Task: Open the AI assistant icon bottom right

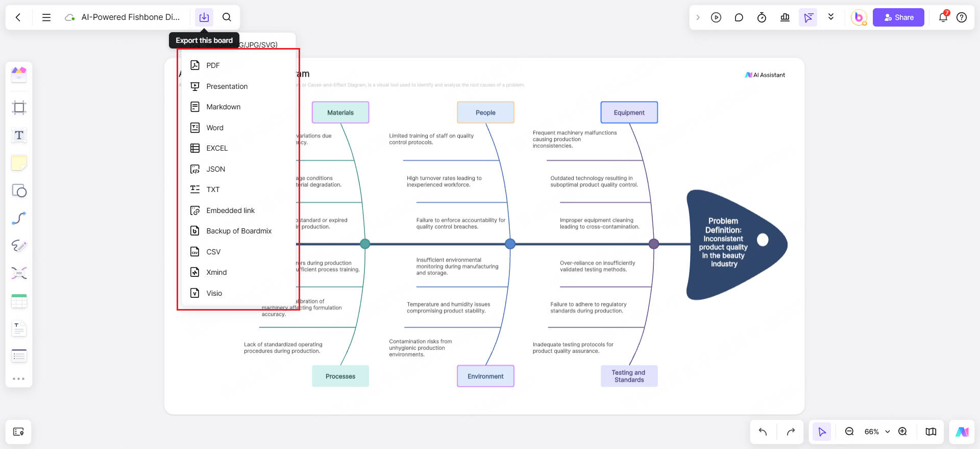Action: [962, 432]
